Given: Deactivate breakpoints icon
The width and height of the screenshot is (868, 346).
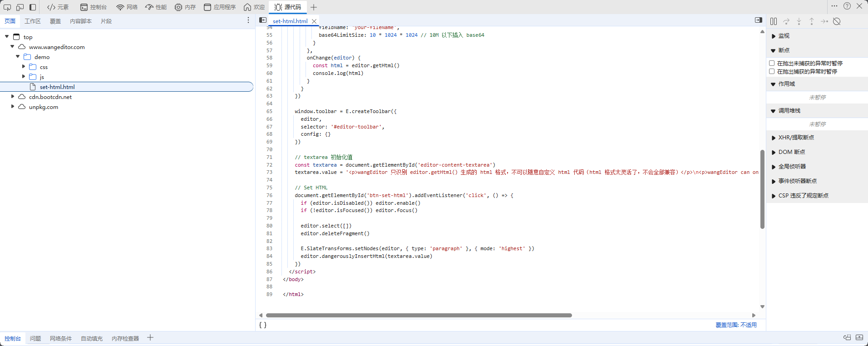Looking at the screenshot, I should point(837,21).
